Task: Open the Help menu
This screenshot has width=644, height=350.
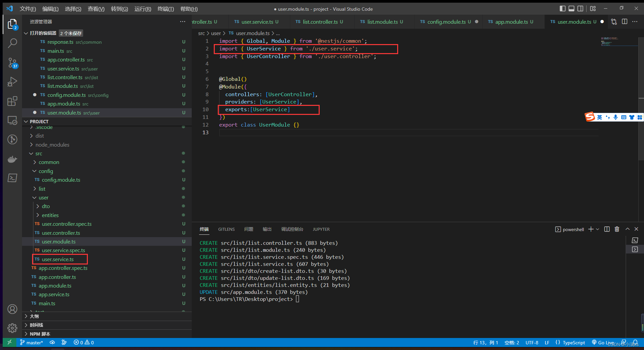Action: (x=189, y=9)
